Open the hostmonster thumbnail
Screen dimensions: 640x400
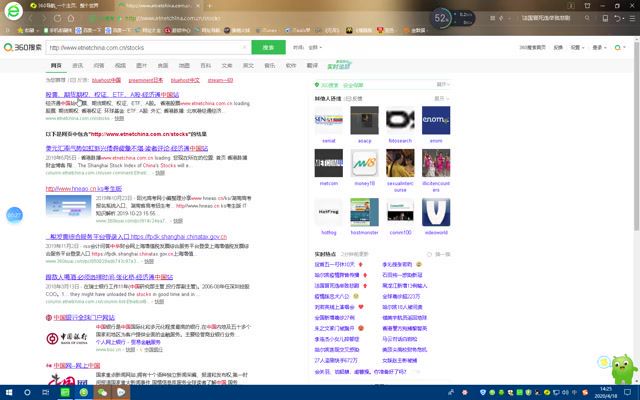click(364, 212)
